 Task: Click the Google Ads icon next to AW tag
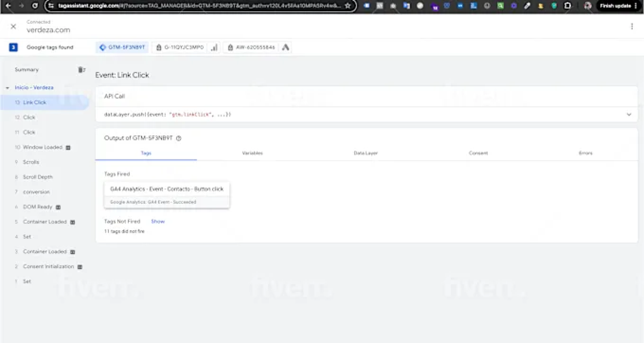pos(285,47)
